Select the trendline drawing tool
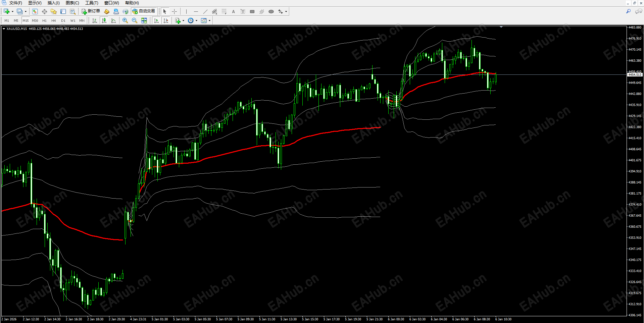644x323 pixels. (205, 11)
